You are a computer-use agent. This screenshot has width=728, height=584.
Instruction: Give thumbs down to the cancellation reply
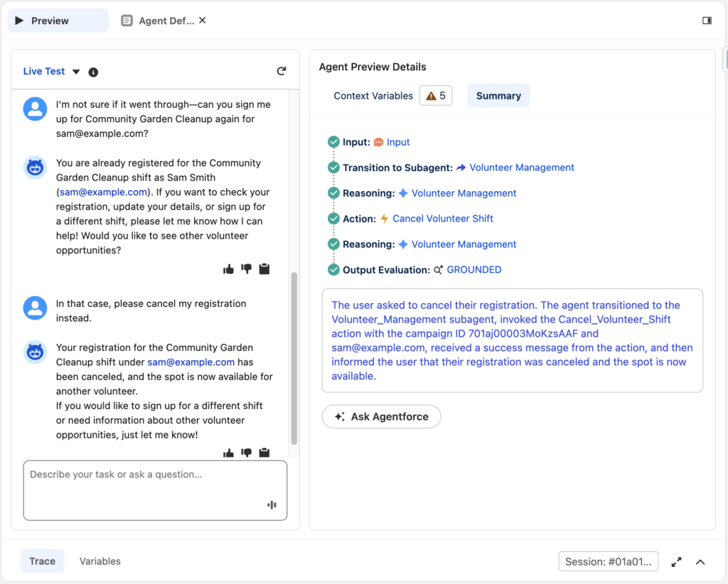247,453
